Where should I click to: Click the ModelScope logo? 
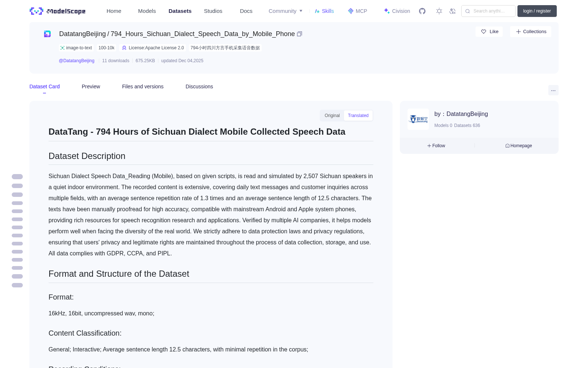(57, 11)
